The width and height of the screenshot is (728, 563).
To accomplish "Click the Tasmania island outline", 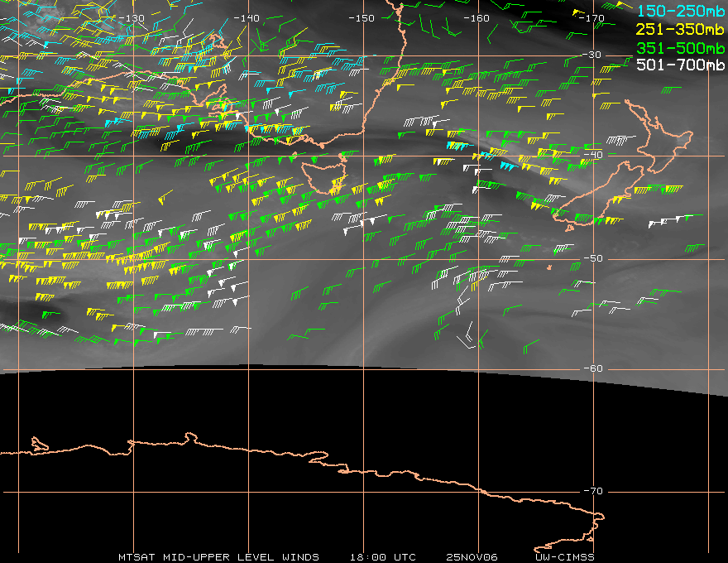I will coord(324,176).
